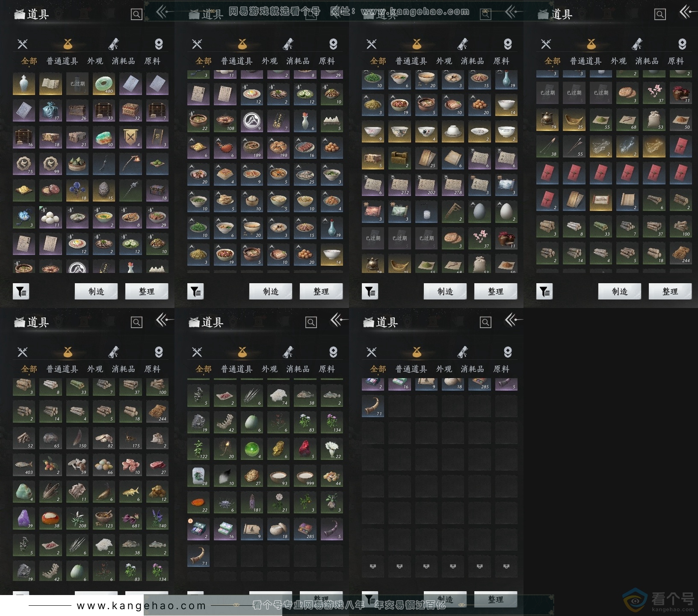Select the 全部 tab in the bottom-left panel
Viewport: 698px width, 616px height.
click(29, 369)
